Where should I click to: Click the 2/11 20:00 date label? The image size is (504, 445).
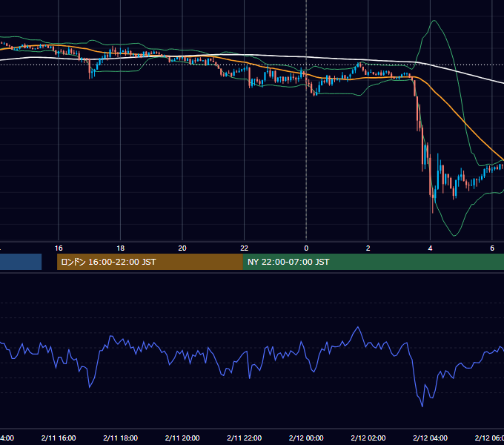tap(182, 438)
